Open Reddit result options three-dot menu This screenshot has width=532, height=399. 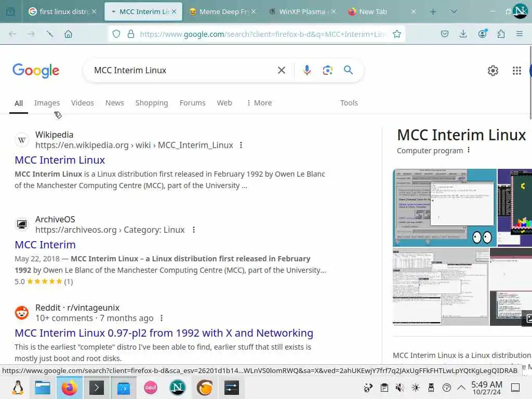(x=162, y=318)
